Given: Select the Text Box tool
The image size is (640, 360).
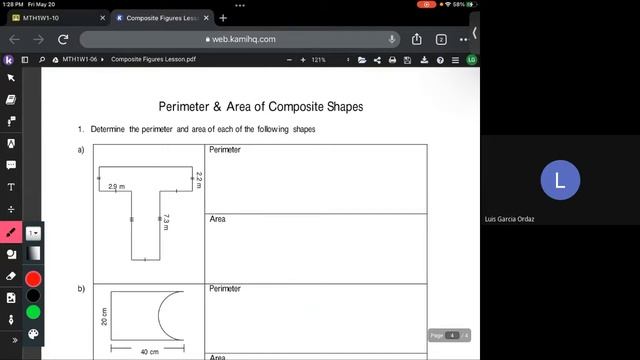Looking at the screenshot, I should [x=11, y=187].
